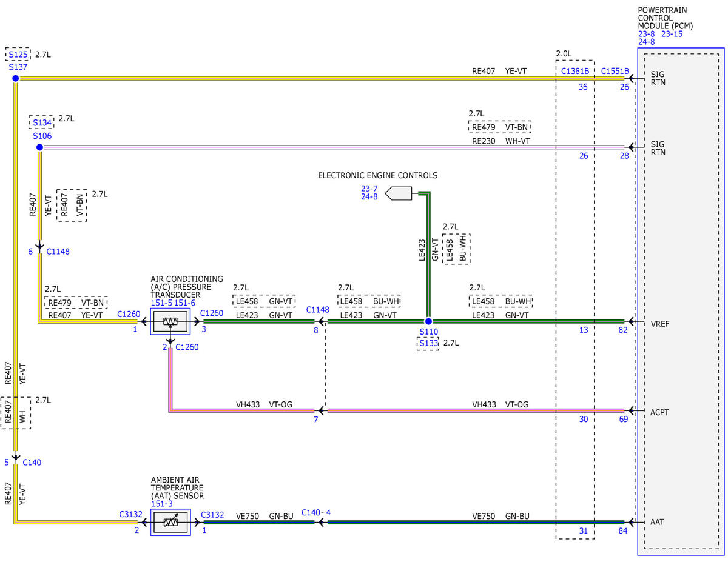728x562 pixels.
Task: Open the 23-7 page reference link
Action: [369, 189]
